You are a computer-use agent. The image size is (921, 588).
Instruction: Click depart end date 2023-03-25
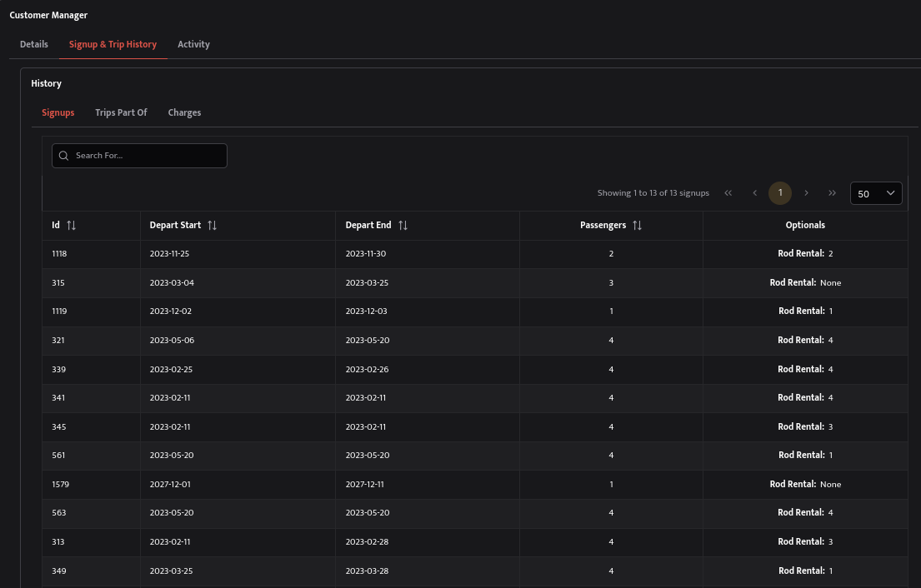367,283
